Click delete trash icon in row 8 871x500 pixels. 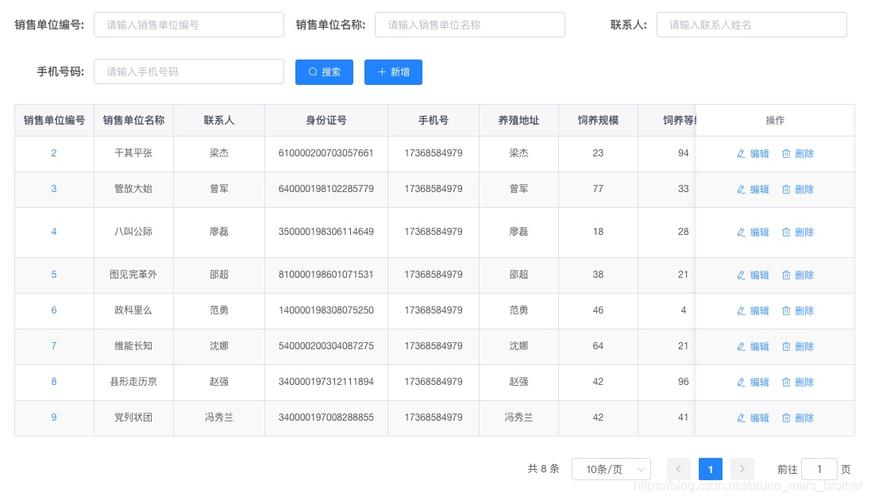click(x=786, y=382)
